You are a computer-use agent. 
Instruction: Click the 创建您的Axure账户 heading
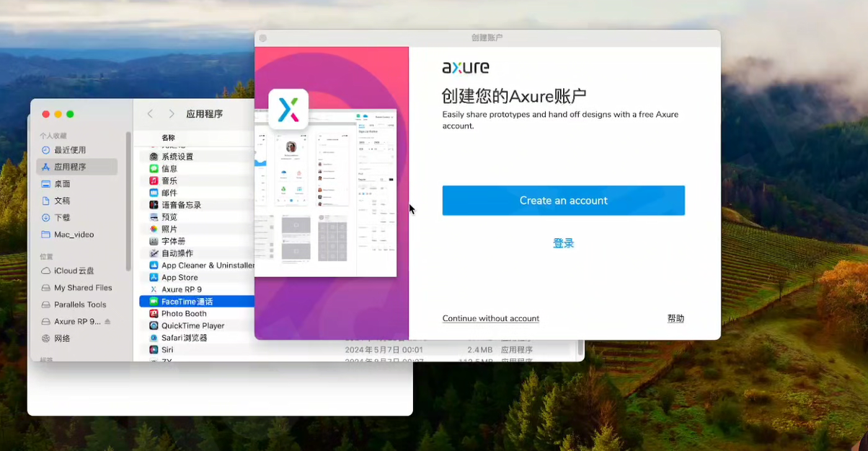tap(514, 96)
